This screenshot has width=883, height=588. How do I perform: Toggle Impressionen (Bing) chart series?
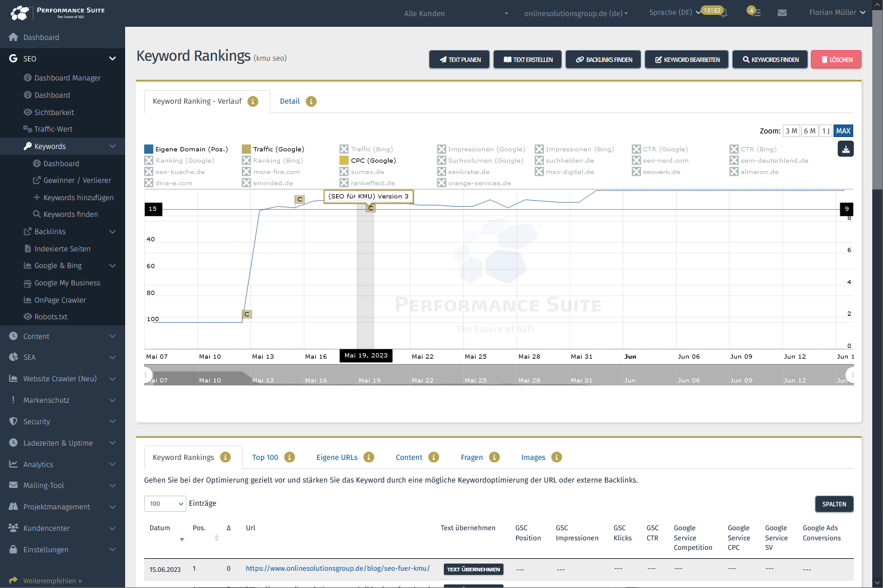(539, 149)
